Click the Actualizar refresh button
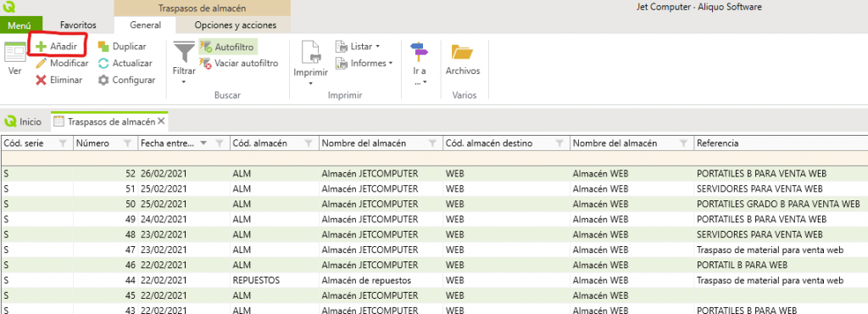The height and width of the screenshot is (314, 868). (x=125, y=63)
